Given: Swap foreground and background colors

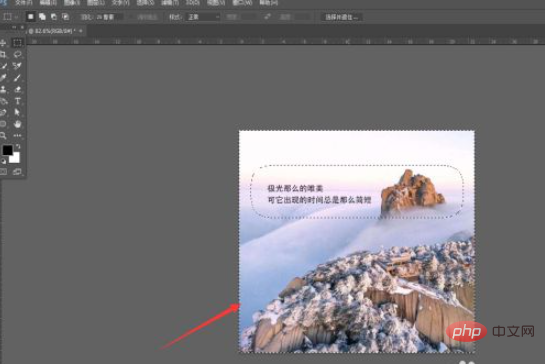Looking at the screenshot, I should click(18, 146).
